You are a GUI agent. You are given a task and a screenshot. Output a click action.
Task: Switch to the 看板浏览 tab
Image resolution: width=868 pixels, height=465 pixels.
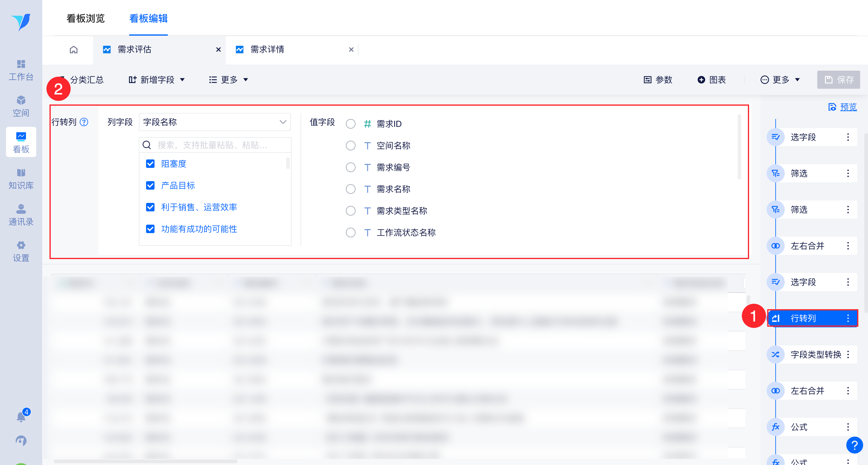tap(86, 18)
